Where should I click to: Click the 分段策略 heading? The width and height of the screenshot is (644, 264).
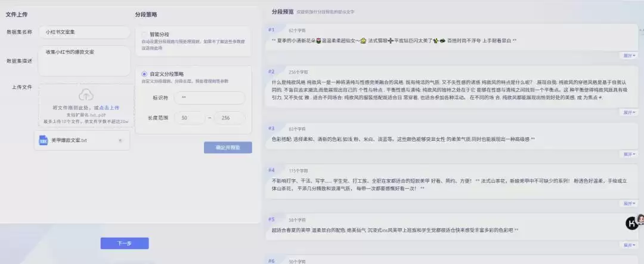coord(146,15)
